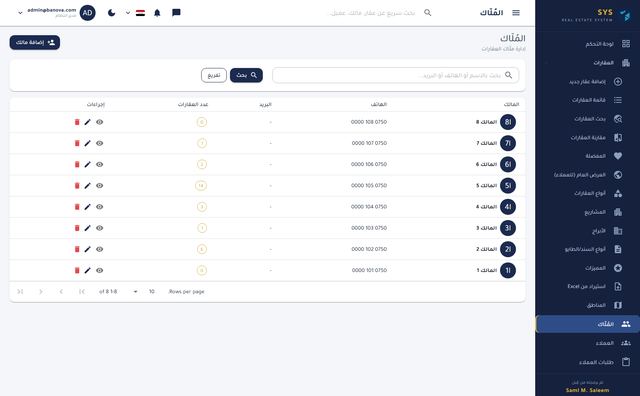
Task: Sort by owner (المالك) column header
Action: tap(511, 105)
